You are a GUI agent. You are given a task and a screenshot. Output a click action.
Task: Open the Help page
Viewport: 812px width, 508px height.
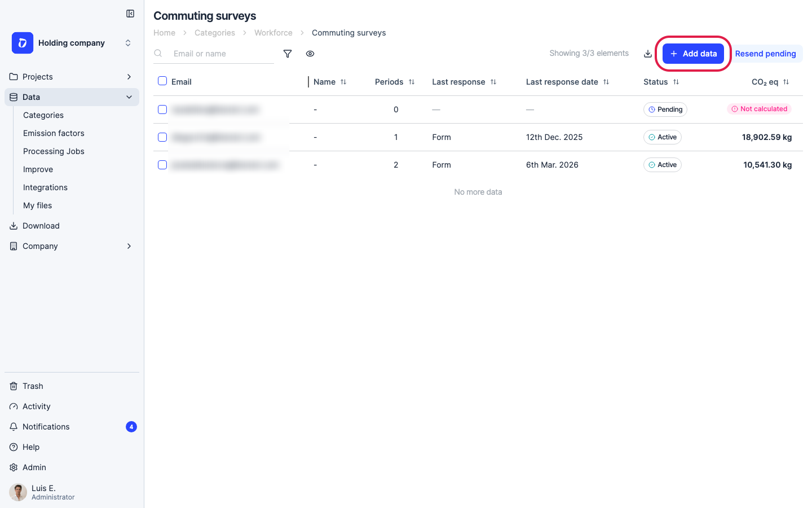pos(72,447)
